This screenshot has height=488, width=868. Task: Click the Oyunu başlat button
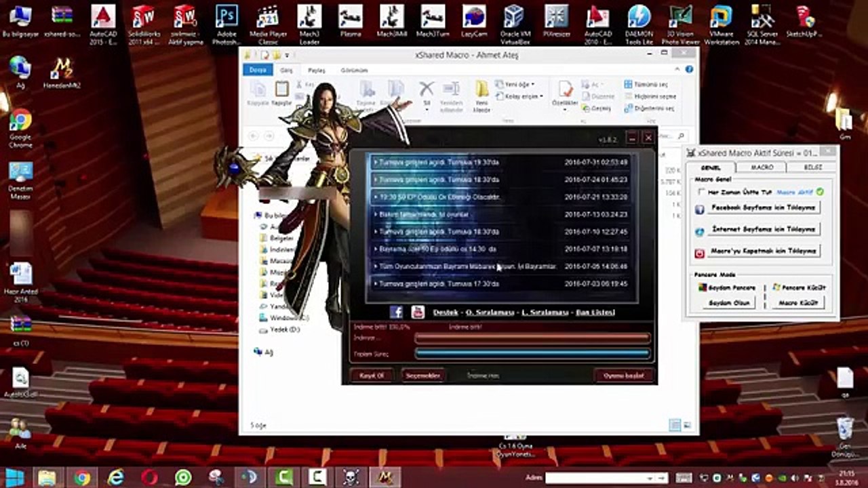coord(623,375)
